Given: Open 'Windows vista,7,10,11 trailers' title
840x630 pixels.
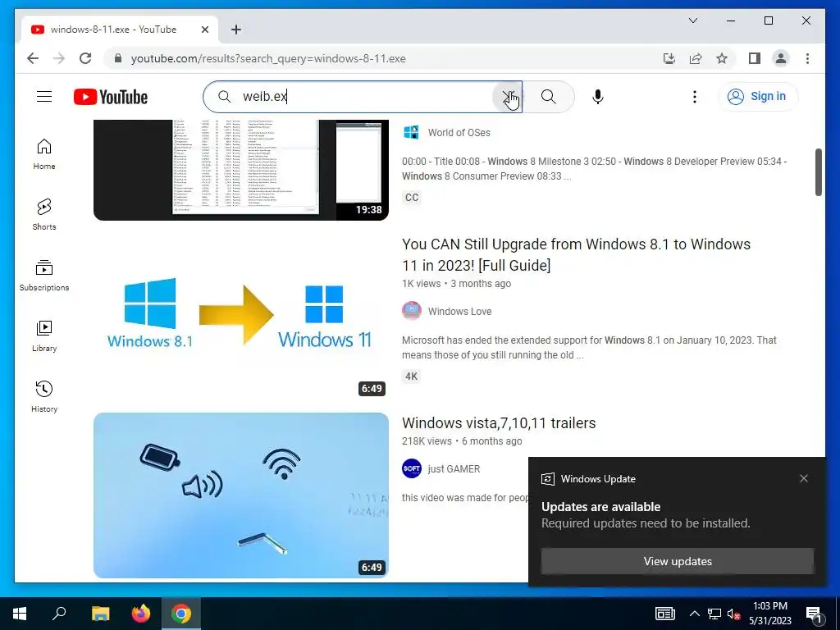Looking at the screenshot, I should click(x=499, y=423).
